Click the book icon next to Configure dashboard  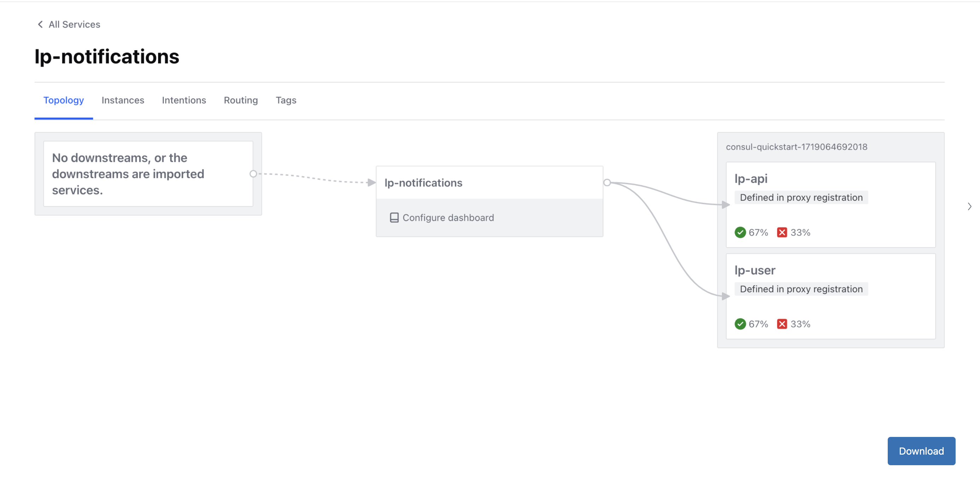pyautogui.click(x=394, y=218)
